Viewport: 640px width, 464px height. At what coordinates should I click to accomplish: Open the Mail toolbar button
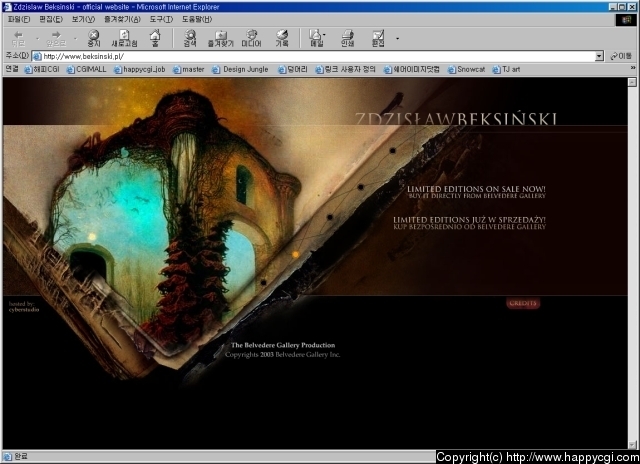(316, 38)
